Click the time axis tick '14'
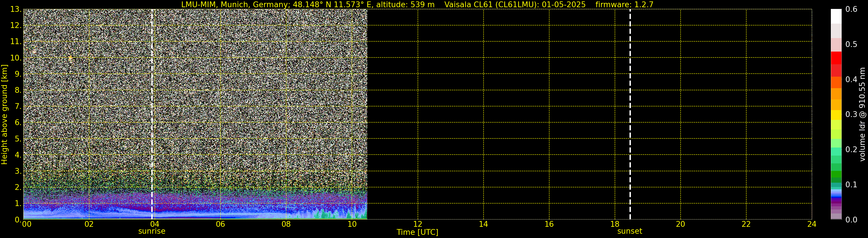The image size is (868, 238). pyautogui.click(x=483, y=224)
